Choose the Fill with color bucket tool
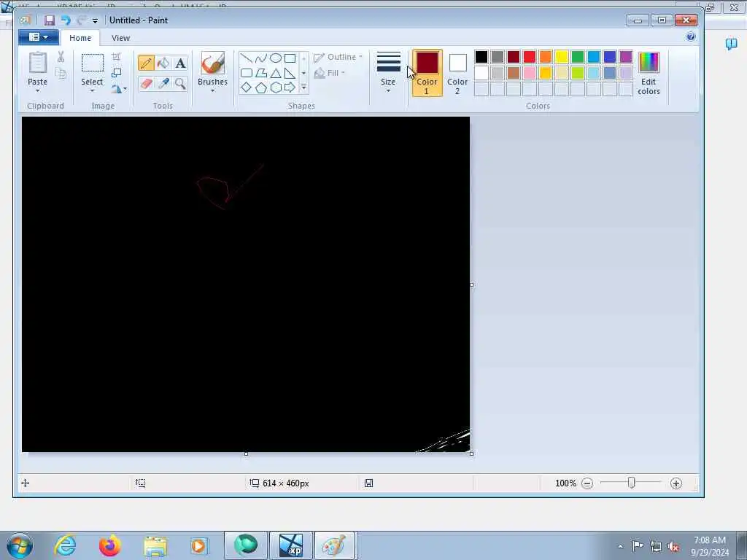 pyautogui.click(x=163, y=63)
